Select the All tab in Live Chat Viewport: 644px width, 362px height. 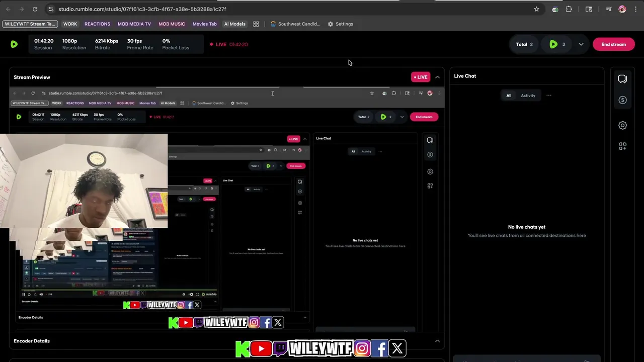click(509, 96)
